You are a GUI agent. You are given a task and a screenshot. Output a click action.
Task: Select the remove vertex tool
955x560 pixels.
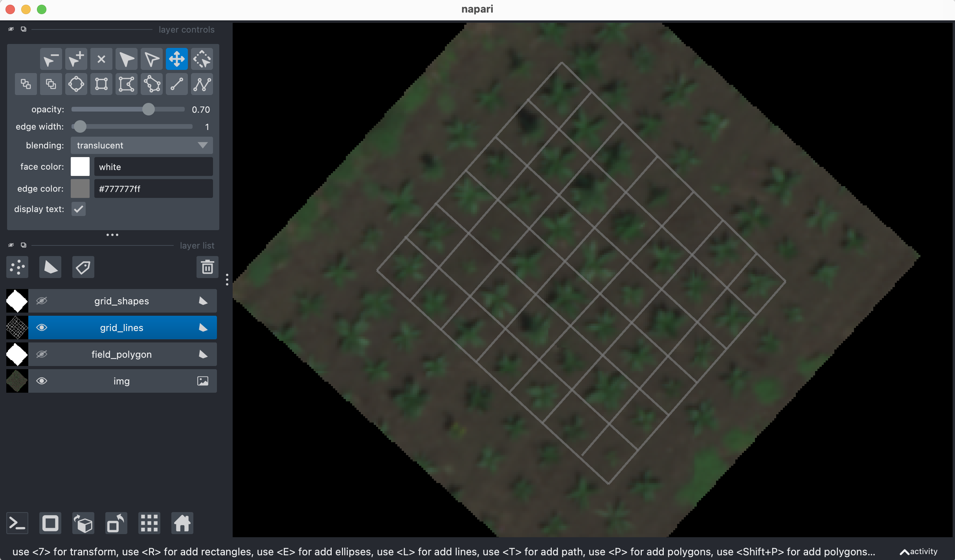(51, 59)
